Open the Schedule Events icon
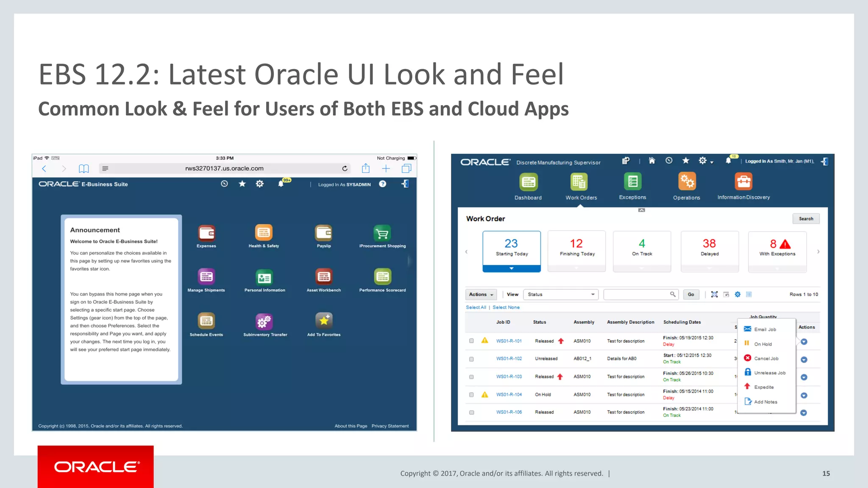This screenshot has width=868, height=488. coord(206,321)
